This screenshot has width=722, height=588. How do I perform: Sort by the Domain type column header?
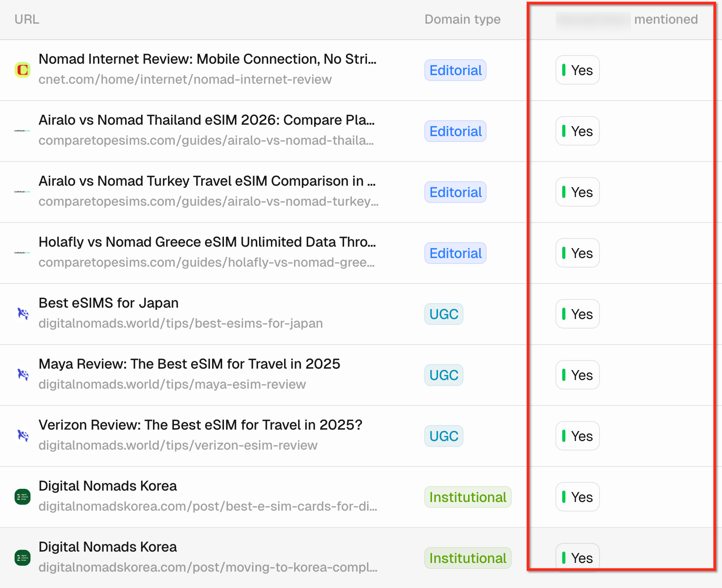[463, 20]
